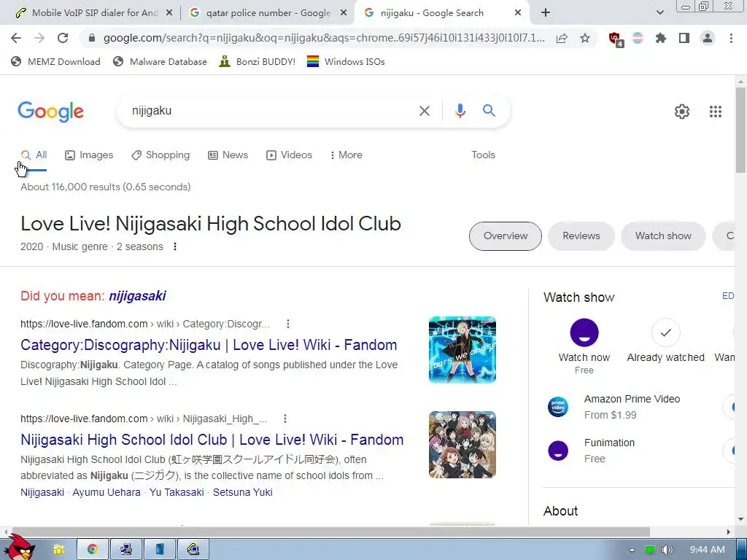Image resolution: width=747 pixels, height=560 pixels.
Task: Open Category:Discography:Nijigaku Fandom result
Action: pyautogui.click(x=209, y=345)
